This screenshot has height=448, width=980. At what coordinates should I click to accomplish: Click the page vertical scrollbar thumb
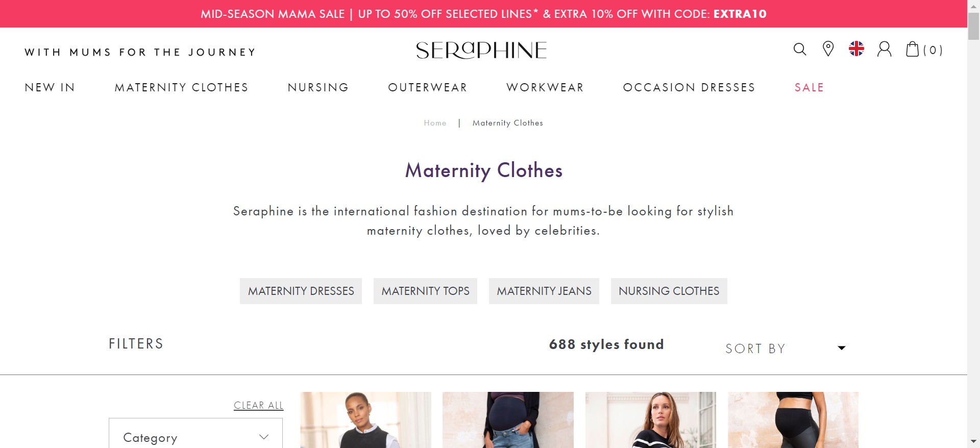click(973, 26)
